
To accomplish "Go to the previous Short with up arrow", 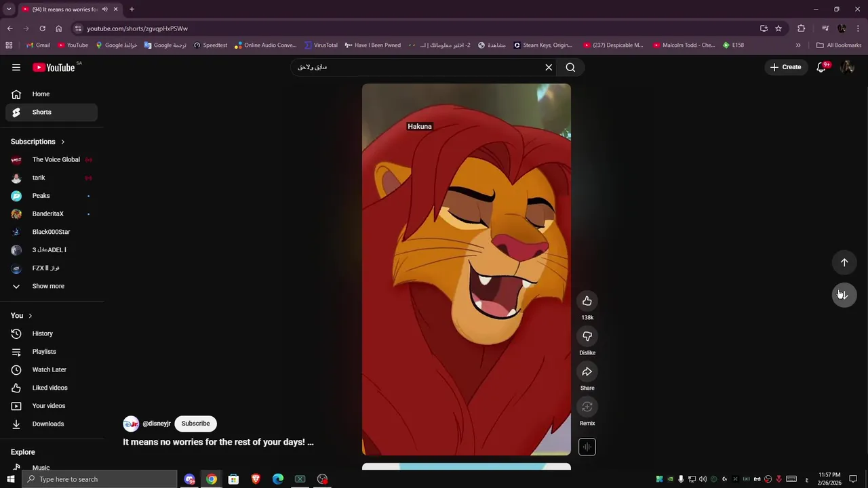I will tap(844, 262).
